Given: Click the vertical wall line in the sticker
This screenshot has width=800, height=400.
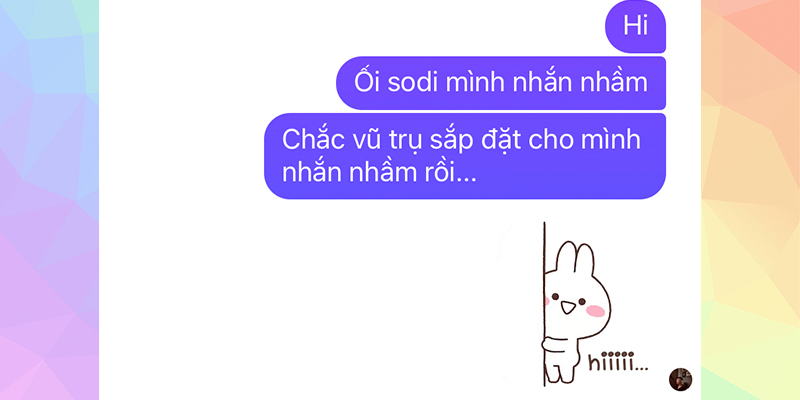Looking at the screenshot, I should tap(544, 305).
